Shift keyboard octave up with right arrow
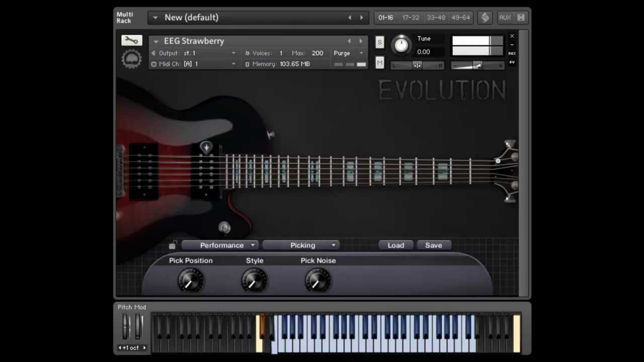The height and width of the screenshot is (362, 644). pos(144,348)
